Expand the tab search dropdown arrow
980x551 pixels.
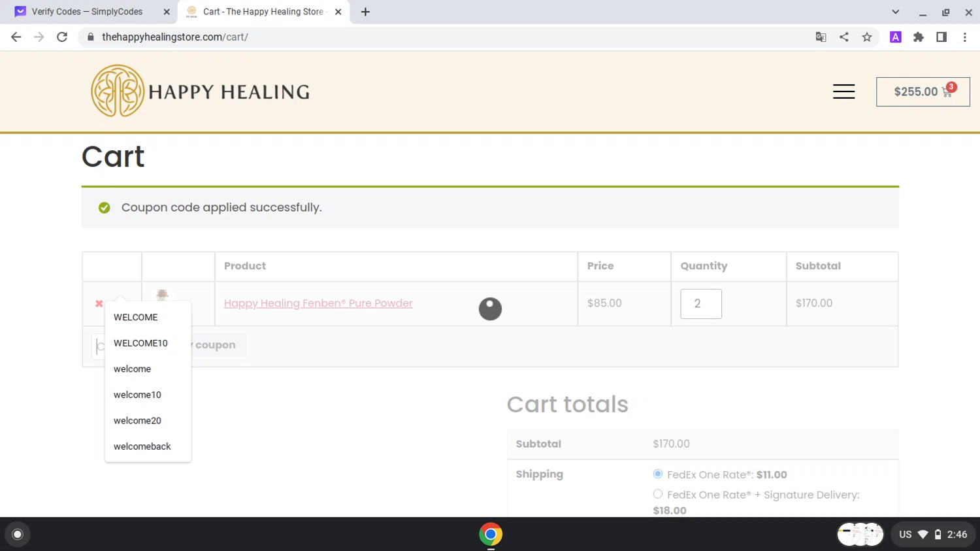tap(896, 12)
